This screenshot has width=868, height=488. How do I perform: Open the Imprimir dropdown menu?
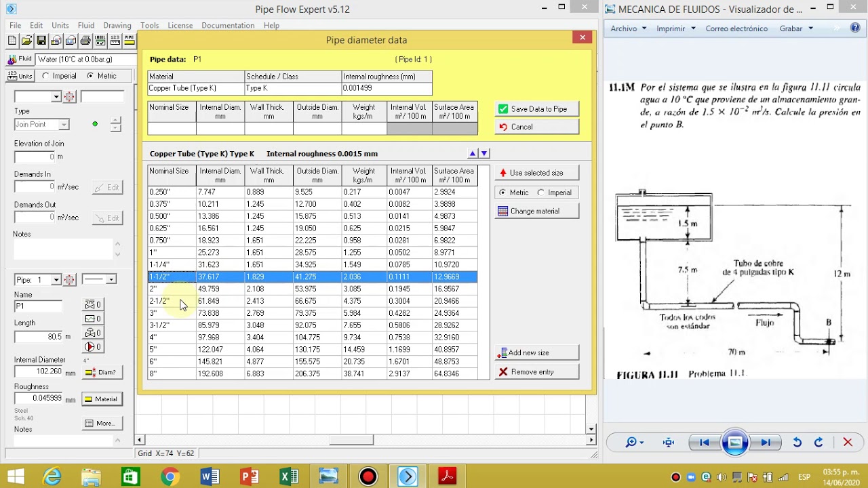tap(676, 28)
